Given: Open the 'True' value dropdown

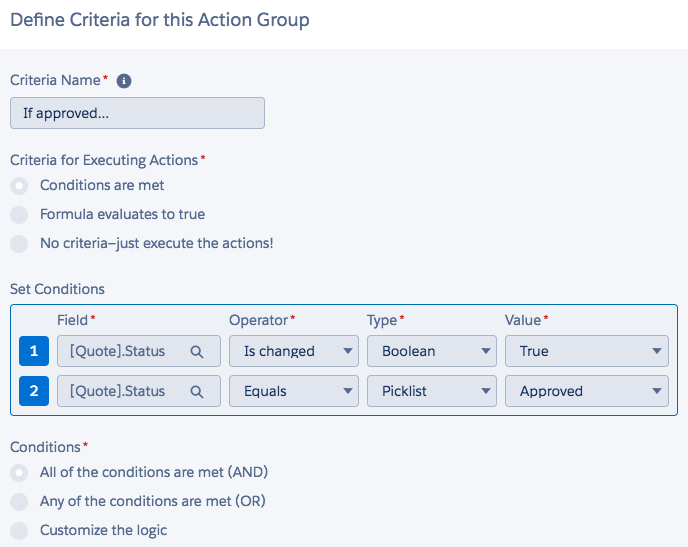Looking at the screenshot, I should 586,351.
